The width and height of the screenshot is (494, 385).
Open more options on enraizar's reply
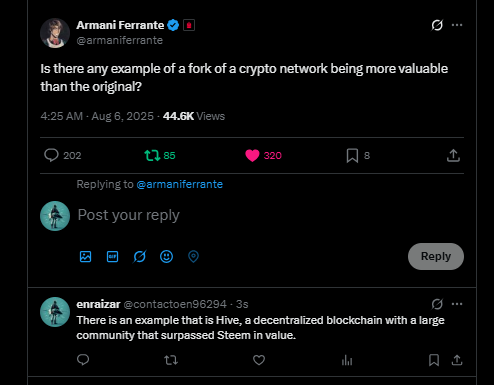point(457,304)
